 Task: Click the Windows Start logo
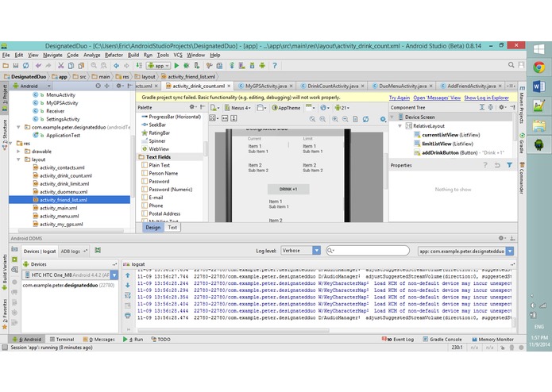pos(539,49)
